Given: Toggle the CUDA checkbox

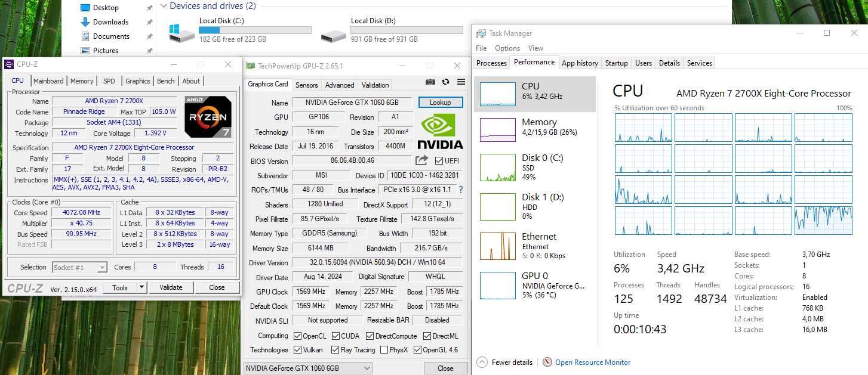Looking at the screenshot, I should (336, 336).
